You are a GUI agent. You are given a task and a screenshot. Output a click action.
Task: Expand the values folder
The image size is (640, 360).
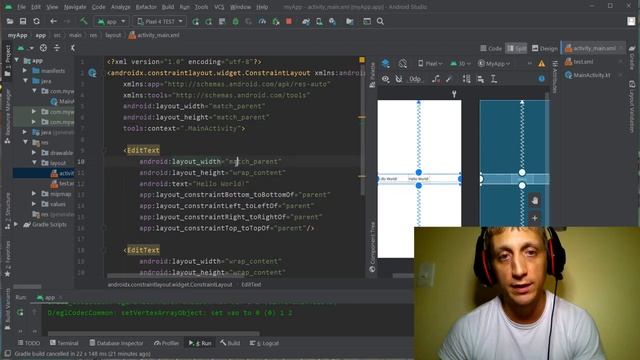click(34, 204)
